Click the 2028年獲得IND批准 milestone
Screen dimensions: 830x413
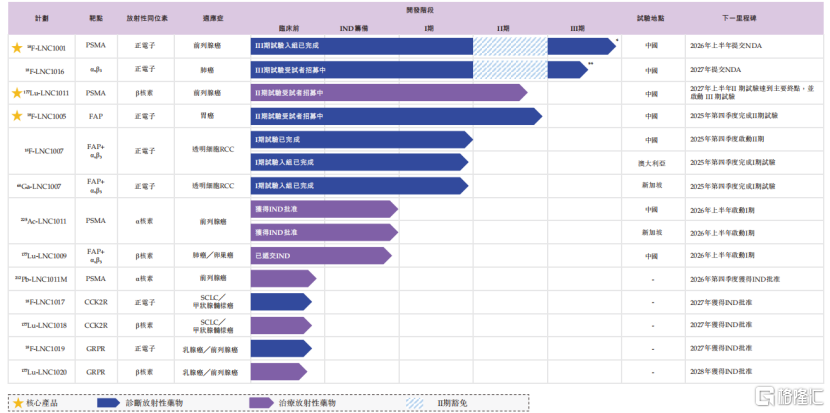click(721, 371)
